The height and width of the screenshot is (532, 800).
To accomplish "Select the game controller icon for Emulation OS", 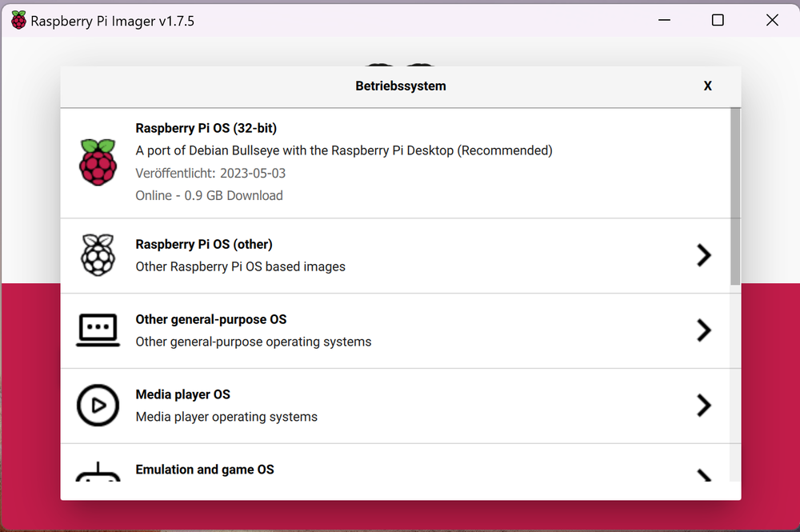I will (x=98, y=473).
